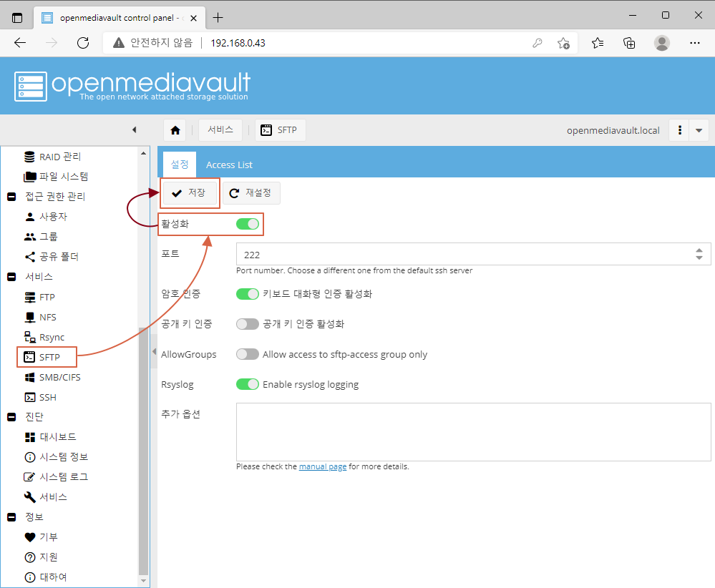Open the FTP service settings
715x588 pixels.
pos(39,297)
